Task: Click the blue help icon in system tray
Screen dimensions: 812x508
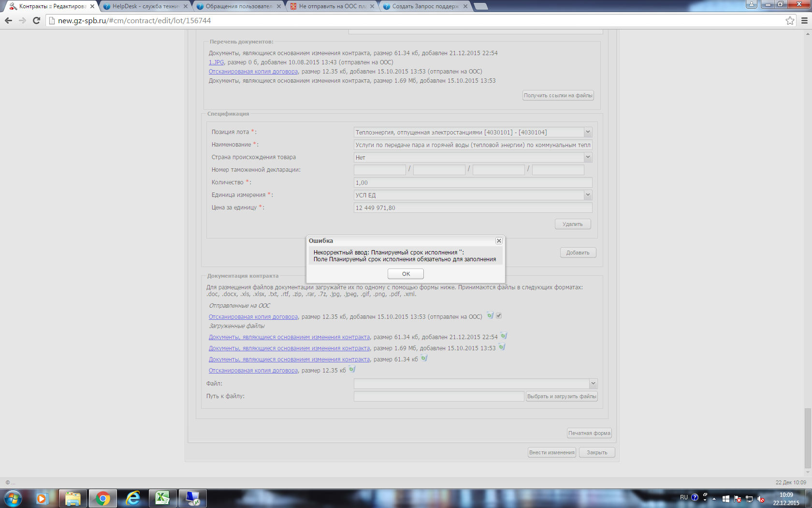Action: pyautogui.click(x=695, y=497)
